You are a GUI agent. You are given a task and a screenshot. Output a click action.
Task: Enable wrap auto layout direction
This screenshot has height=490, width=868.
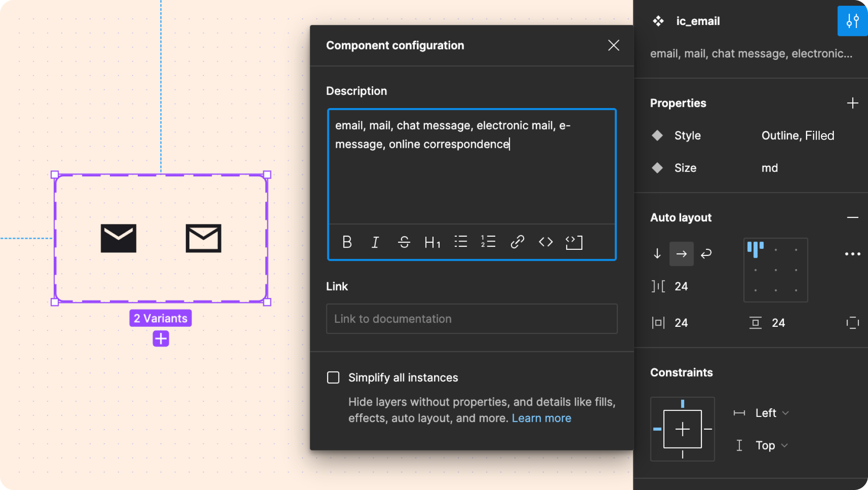706,254
